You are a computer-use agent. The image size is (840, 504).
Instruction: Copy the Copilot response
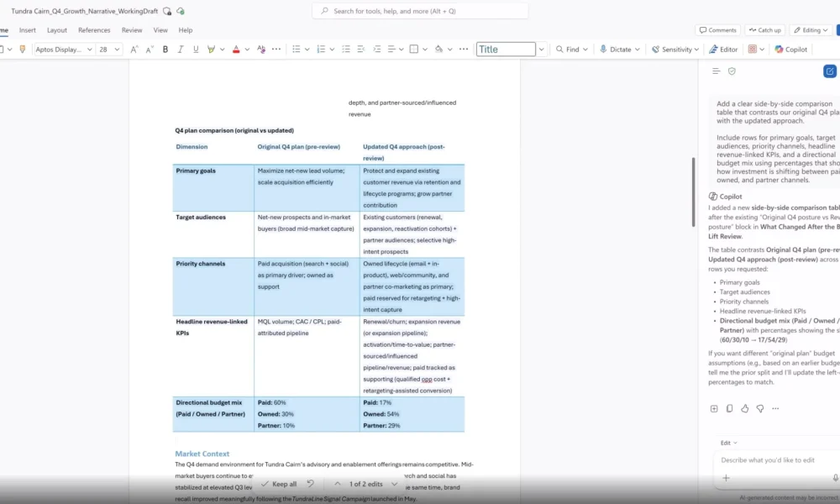coord(729,408)
